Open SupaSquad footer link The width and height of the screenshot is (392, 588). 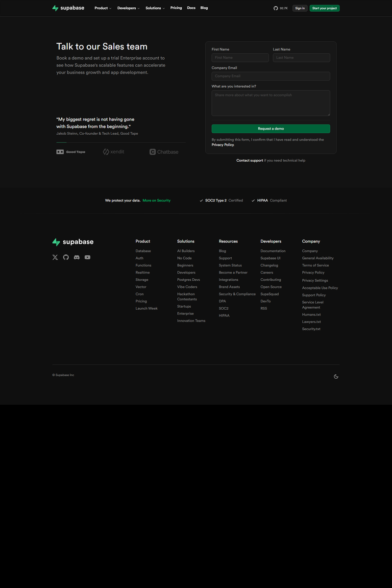(269, 294)
